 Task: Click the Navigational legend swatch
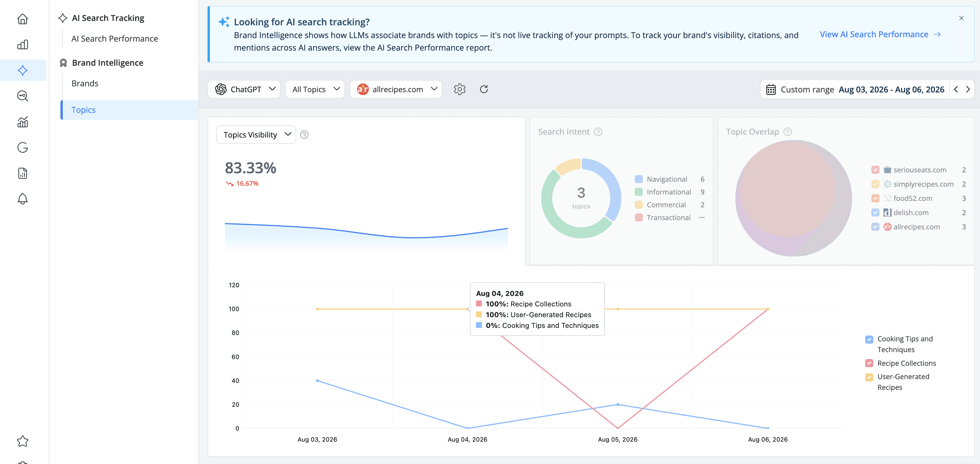click(639, 179)
